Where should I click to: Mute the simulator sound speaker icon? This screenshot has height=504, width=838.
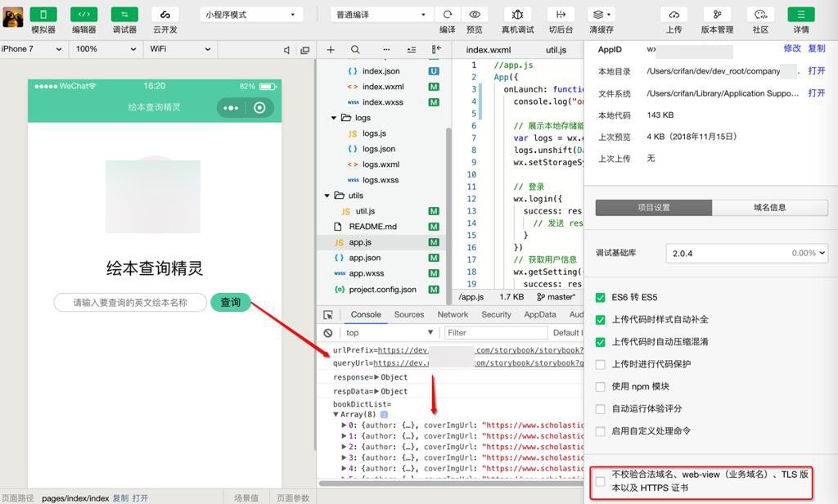[x=286, y=50]
